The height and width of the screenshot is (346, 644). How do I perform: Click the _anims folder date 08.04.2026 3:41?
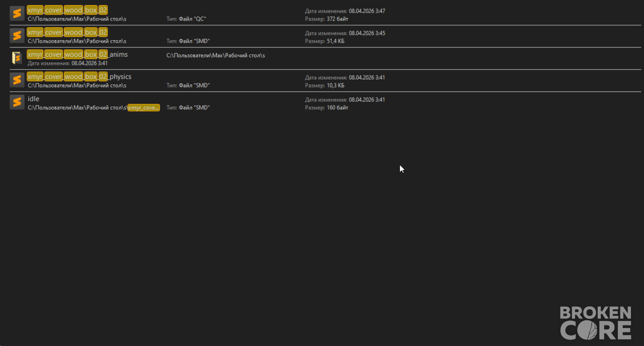[x=90, y=63]
